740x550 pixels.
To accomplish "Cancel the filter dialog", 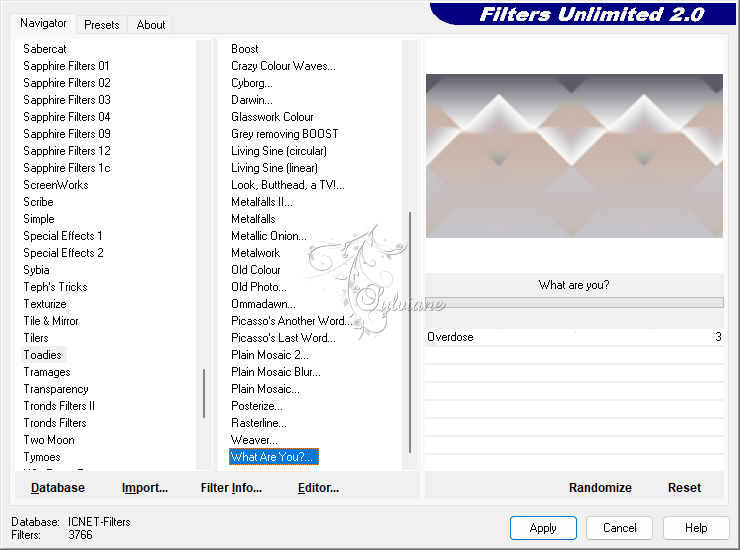I will pyautogui.click(x=620, y=528).
